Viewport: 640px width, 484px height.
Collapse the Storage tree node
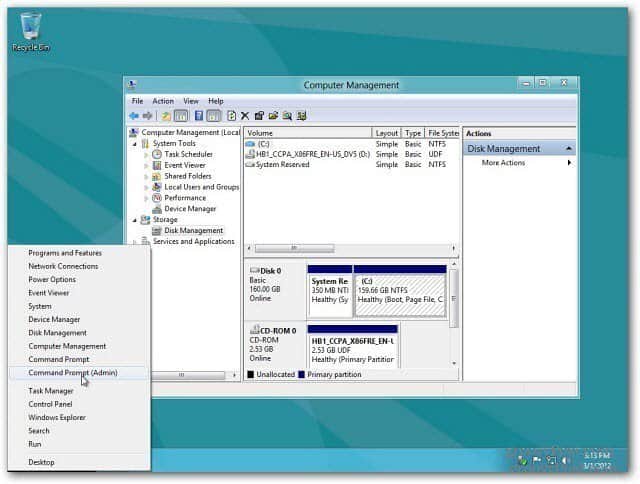coord(135,220)
